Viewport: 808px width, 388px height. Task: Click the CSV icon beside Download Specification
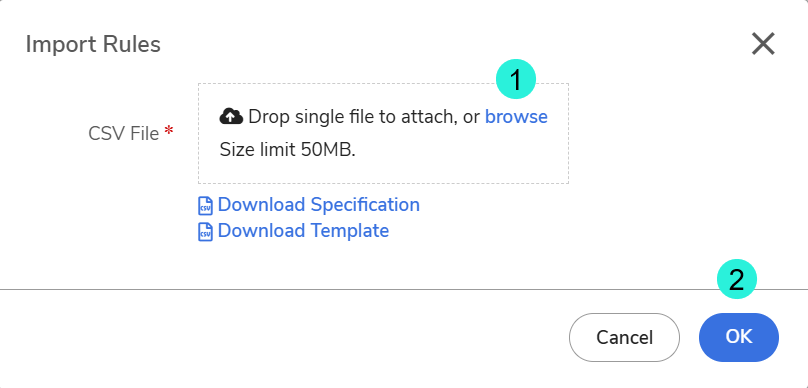point(205,206)
